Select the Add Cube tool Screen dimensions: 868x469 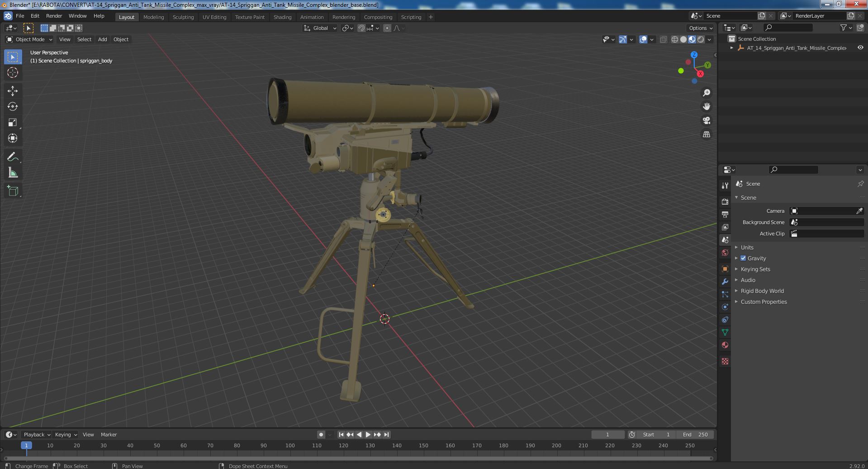click(13, 191)
